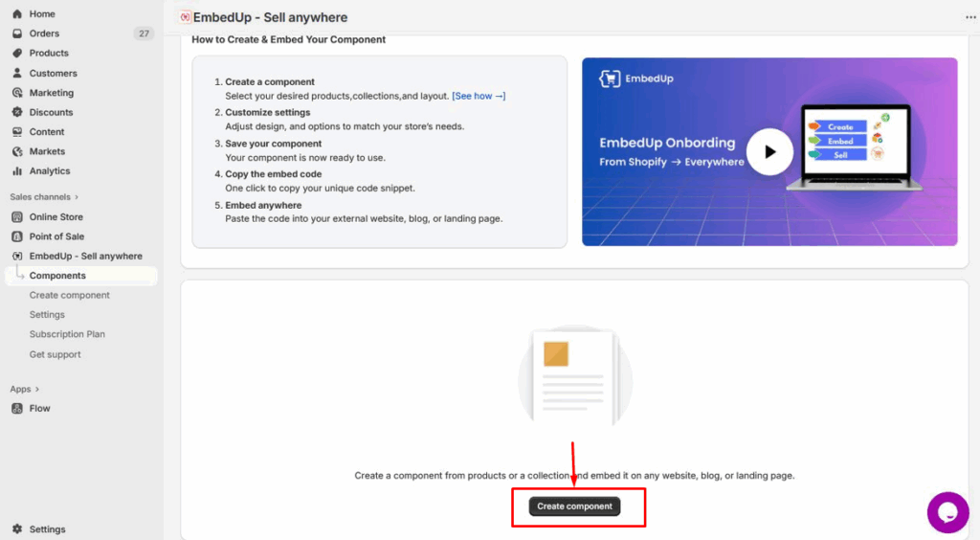980x540 pixels.
Task: Click the Marketing target icon
Action: [17, 93]
